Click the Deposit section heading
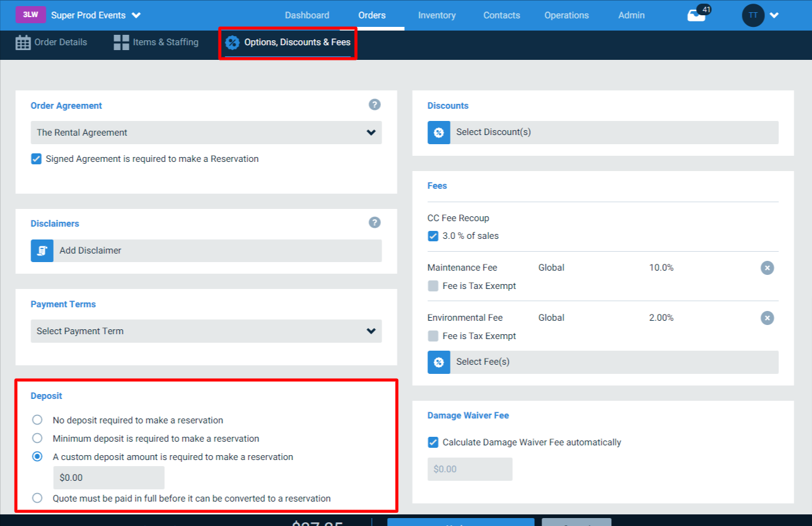 tap(46, 396)
